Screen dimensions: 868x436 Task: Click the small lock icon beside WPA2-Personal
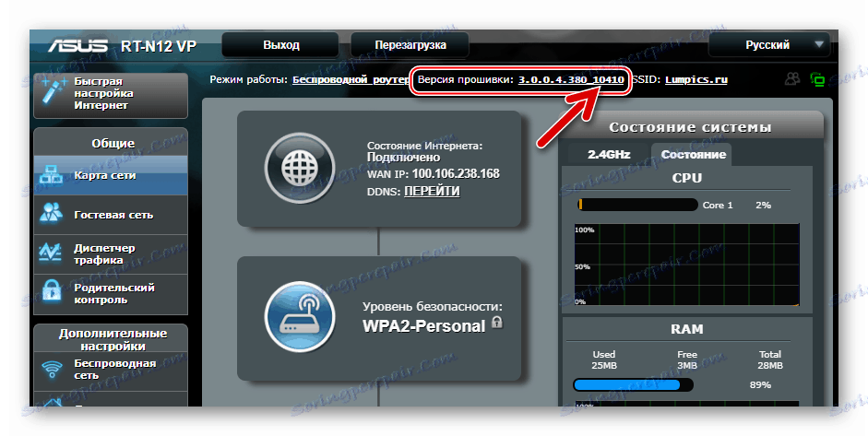tap(497, 322)
